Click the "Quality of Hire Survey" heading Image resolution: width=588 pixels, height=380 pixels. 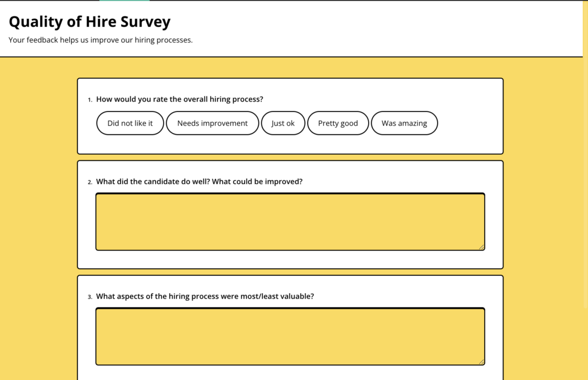[90, 22]
